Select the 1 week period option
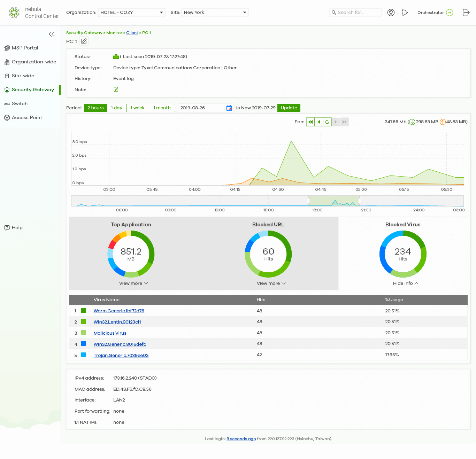 [137, 108]
